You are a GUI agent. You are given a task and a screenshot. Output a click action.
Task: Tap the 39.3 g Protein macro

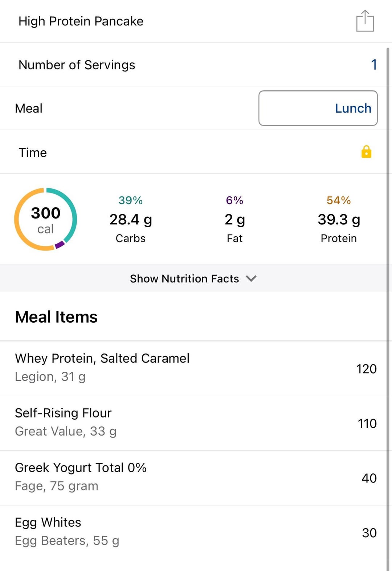tap(339, 219)
